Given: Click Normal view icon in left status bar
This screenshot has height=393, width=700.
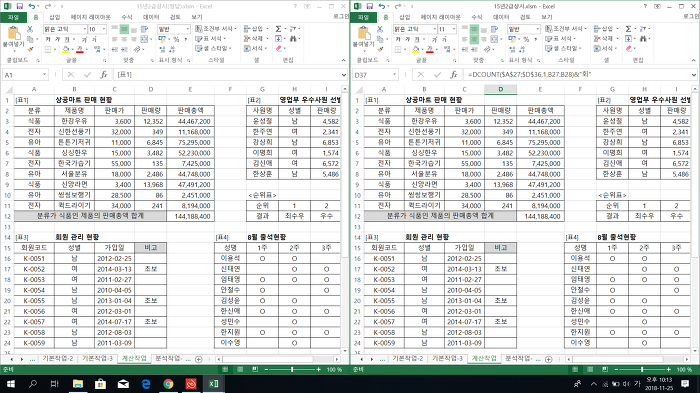Looking at the screenshot, I should coord(225,369).
